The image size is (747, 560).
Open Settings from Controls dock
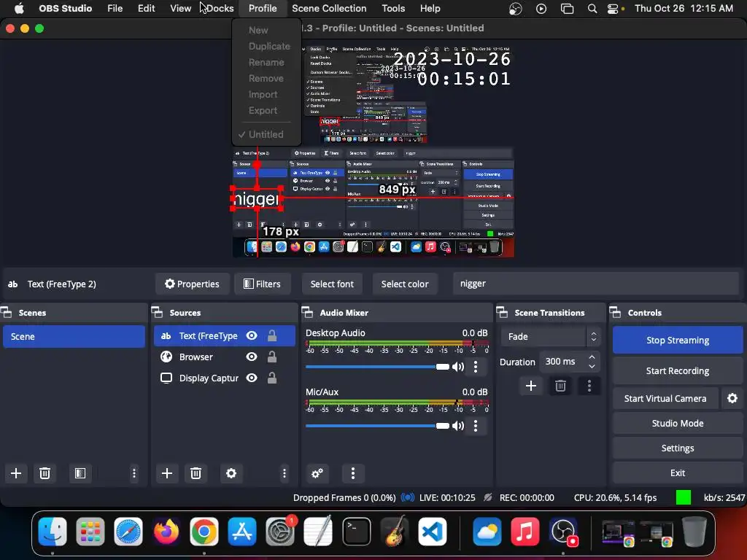pyautogui.click(x=678, y=448)
